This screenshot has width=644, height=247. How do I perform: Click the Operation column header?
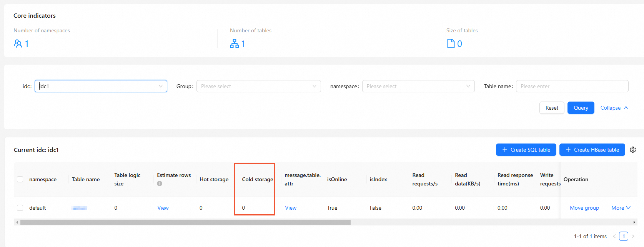(x=576, y=179)
